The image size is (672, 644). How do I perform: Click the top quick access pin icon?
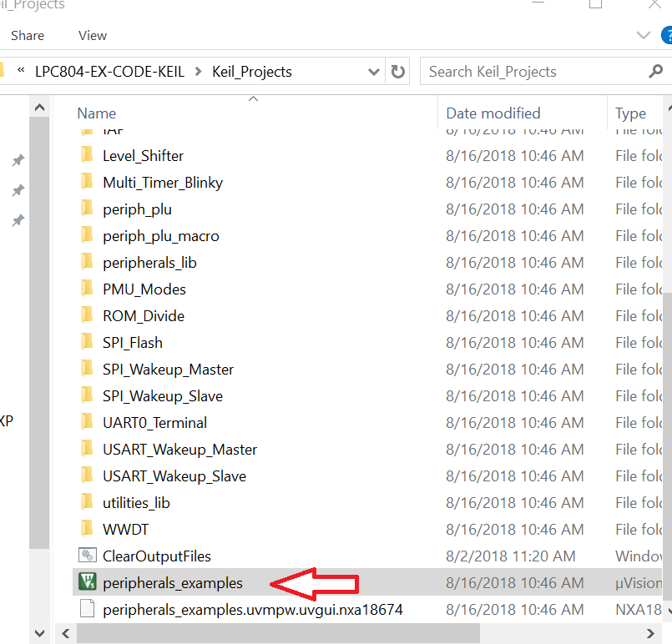tap(18, 160)
